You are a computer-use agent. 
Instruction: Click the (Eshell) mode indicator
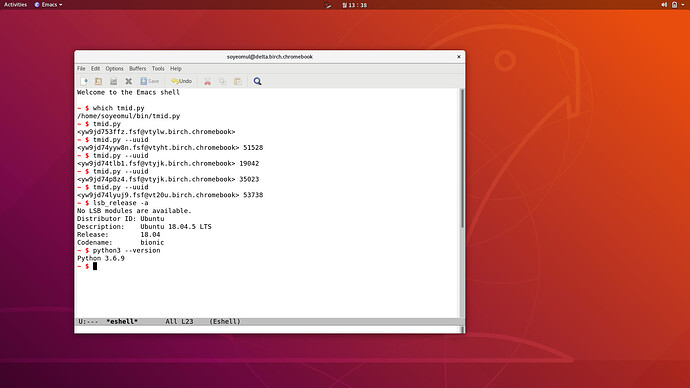[x=224, y=322]
